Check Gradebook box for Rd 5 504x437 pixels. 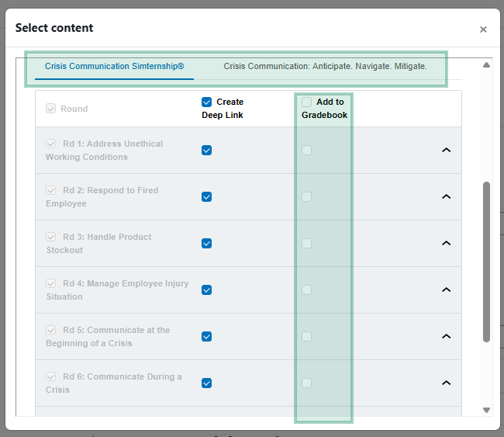[x=306, y=337]
